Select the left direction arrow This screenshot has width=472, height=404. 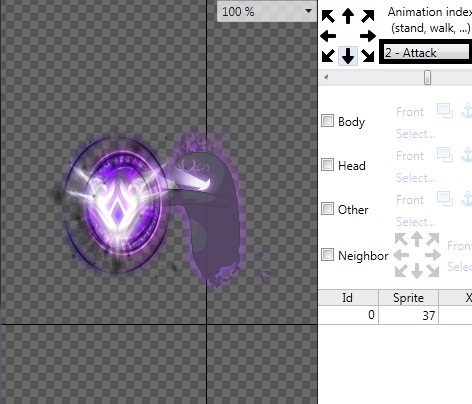tap(328, 36)
